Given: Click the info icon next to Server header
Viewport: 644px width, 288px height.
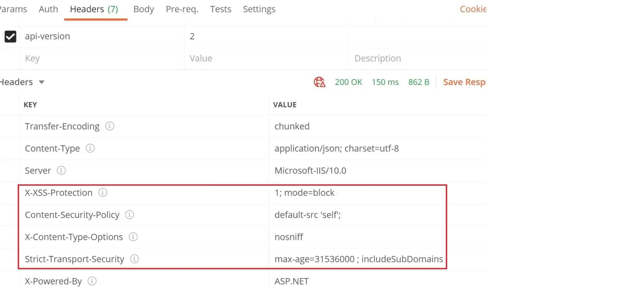Looking at the screenshot, I should (x=62, y=171).
